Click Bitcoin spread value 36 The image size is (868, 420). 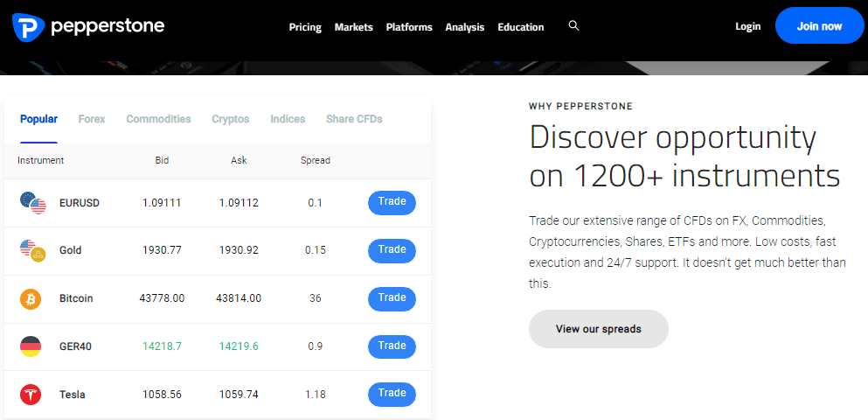point(316,298)
